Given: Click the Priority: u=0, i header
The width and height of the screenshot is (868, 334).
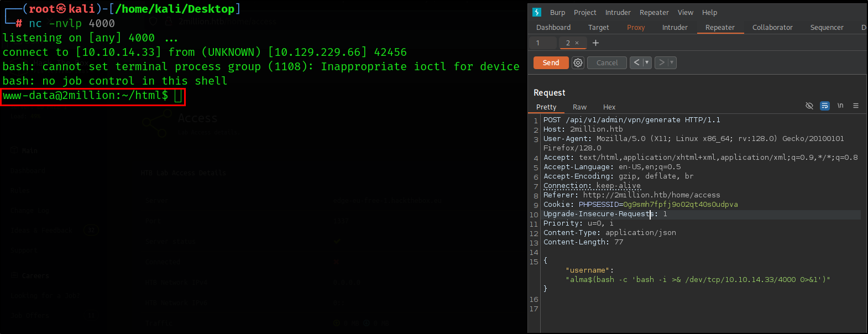Looking at the screenshot, I should coord(578,223).
